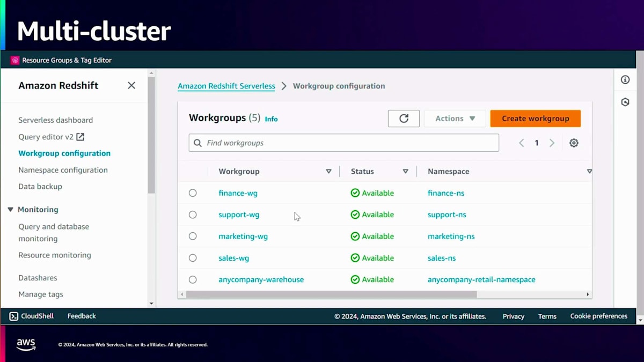Click the hexagon tutorials icon on right sidebar

pos(625,102)
